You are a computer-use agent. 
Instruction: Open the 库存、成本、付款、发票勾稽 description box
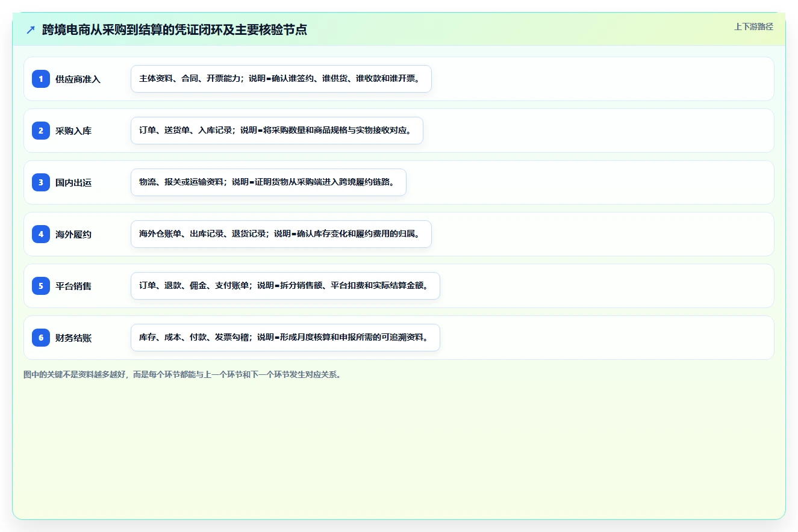pos(285,338)
